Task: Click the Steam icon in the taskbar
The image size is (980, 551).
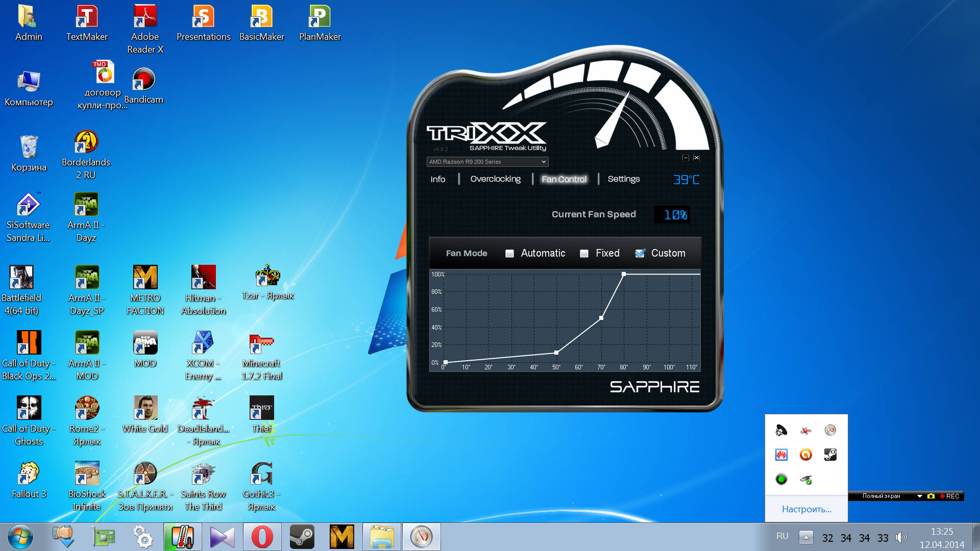Action: [302, 537]
